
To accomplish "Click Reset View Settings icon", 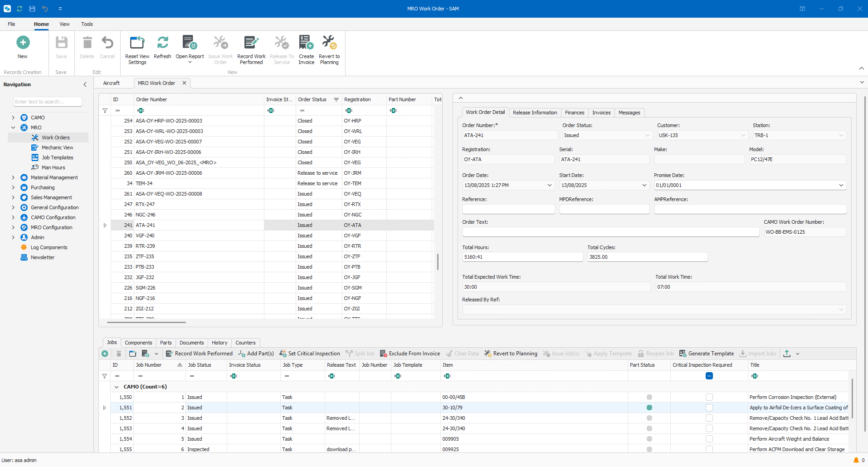I will click(137, 43).
